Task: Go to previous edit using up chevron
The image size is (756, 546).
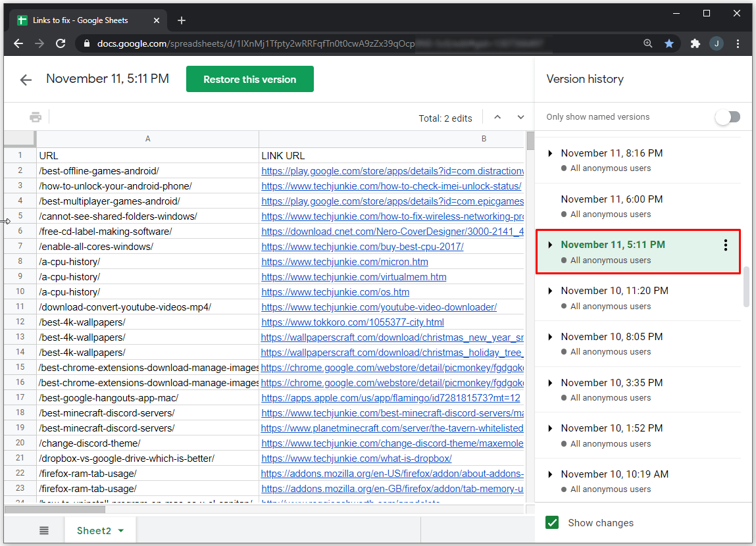Action: [497, 118]
